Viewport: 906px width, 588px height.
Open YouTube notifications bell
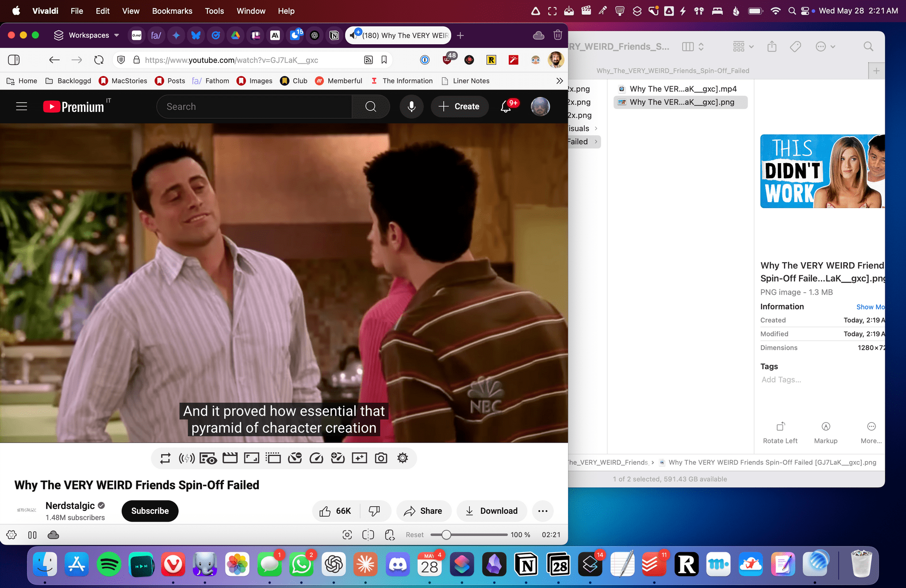click(506, 107)
